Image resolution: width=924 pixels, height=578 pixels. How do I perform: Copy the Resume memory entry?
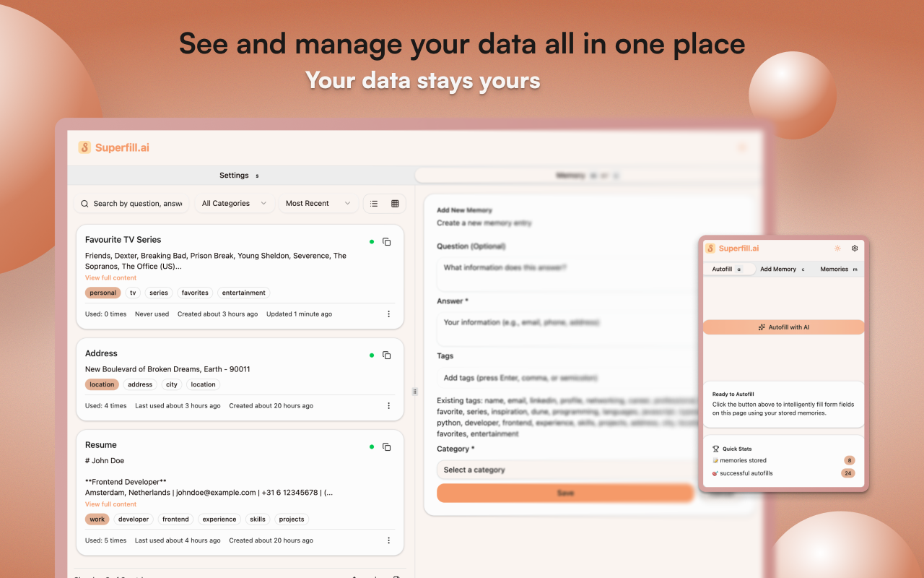[x=387, y=447]
